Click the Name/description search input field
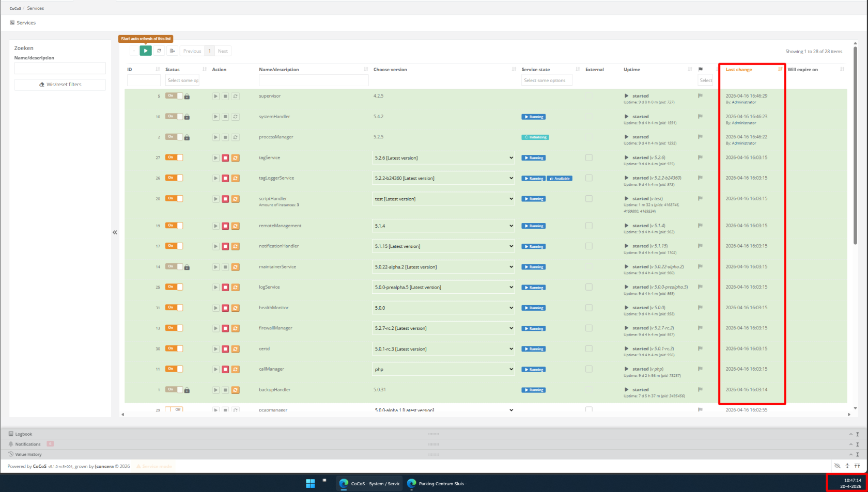Image resolution: width=868 pixels, height=492 pixels. tap(60, 69)
